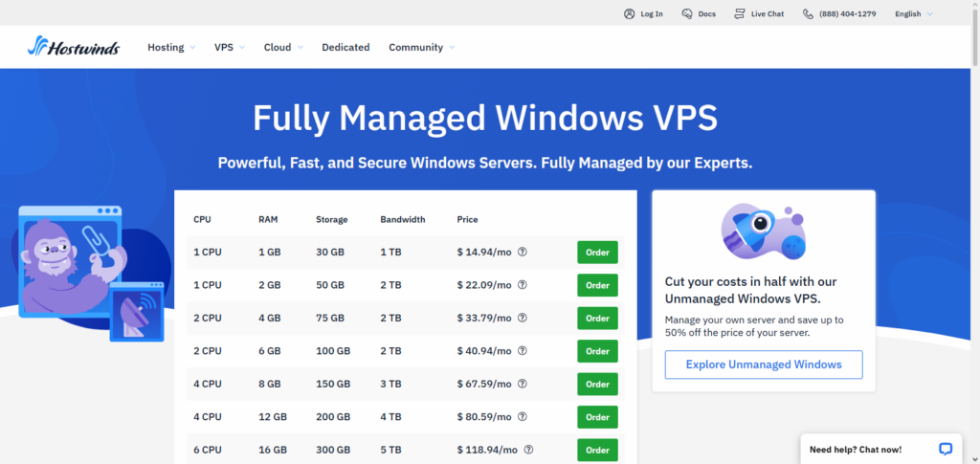Open the Docs link
Image resolution: width=980 pixels, height=464 pixels.
(707, 13)
